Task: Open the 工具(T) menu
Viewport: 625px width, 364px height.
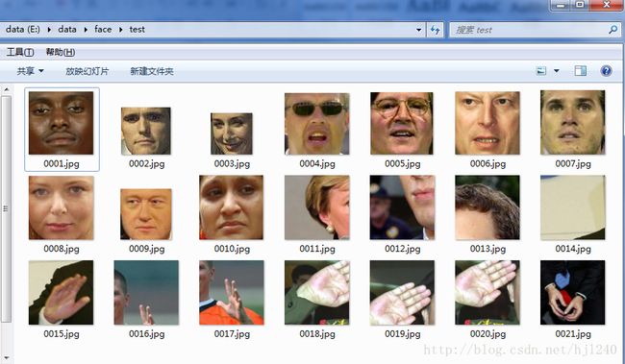Action: 20,52
